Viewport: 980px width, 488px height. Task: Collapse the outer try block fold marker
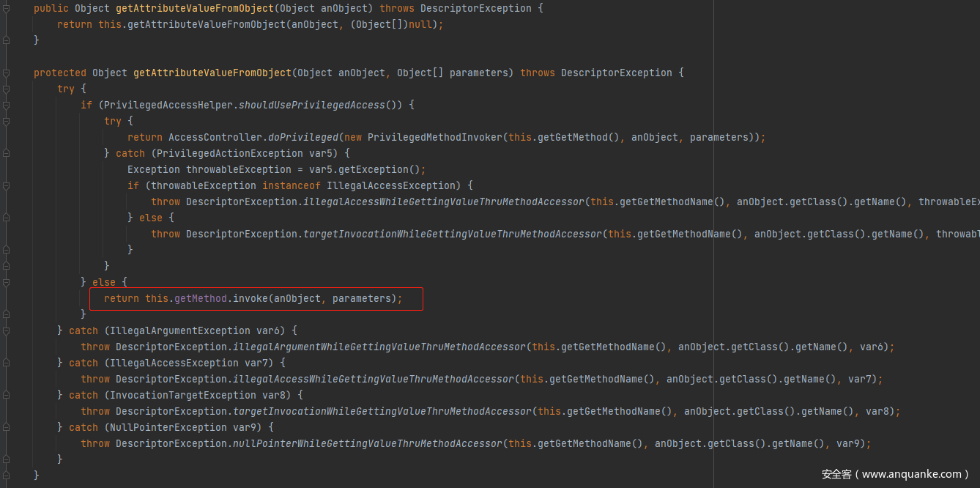pyautogui.click(x=6, y=89)
